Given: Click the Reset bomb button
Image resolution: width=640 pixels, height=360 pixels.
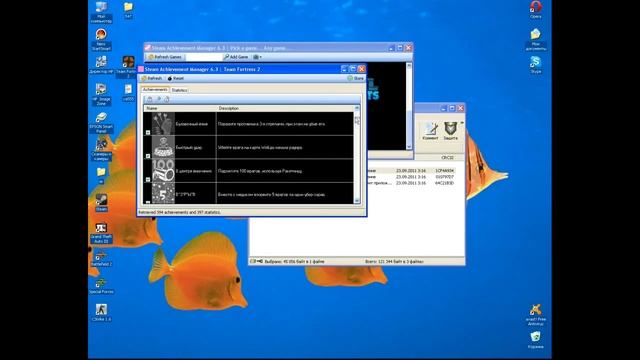Looking at the screenshot, I should coord(176,78).
